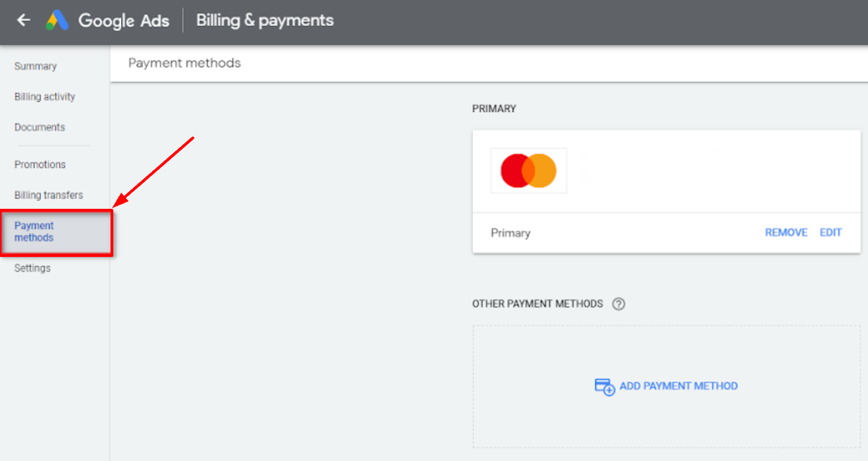Click the add-card icon next to Add Payment Method
Image resolution: width=868 pixels, height=461 pixels.
click(x=604, y=387)
